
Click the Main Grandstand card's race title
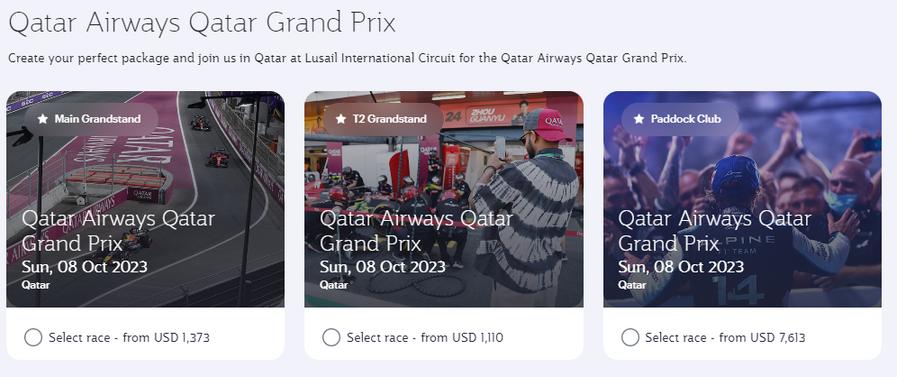[118, 231]
